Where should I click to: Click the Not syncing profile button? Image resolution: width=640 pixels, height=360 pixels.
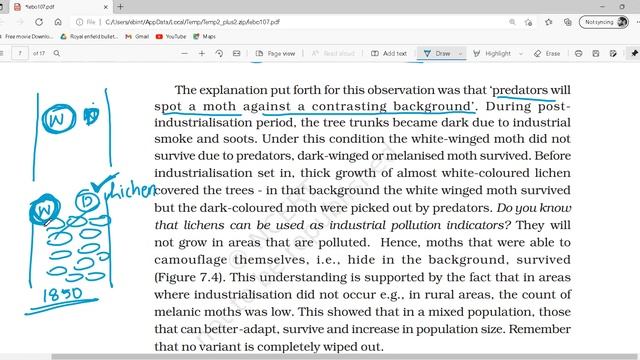(x=604, y=22)
